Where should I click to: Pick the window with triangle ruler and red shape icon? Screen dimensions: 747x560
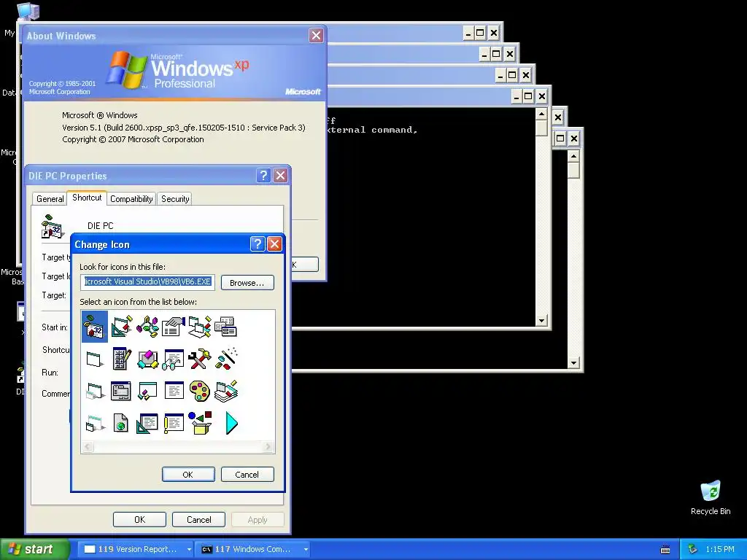(x=122, y=327)
